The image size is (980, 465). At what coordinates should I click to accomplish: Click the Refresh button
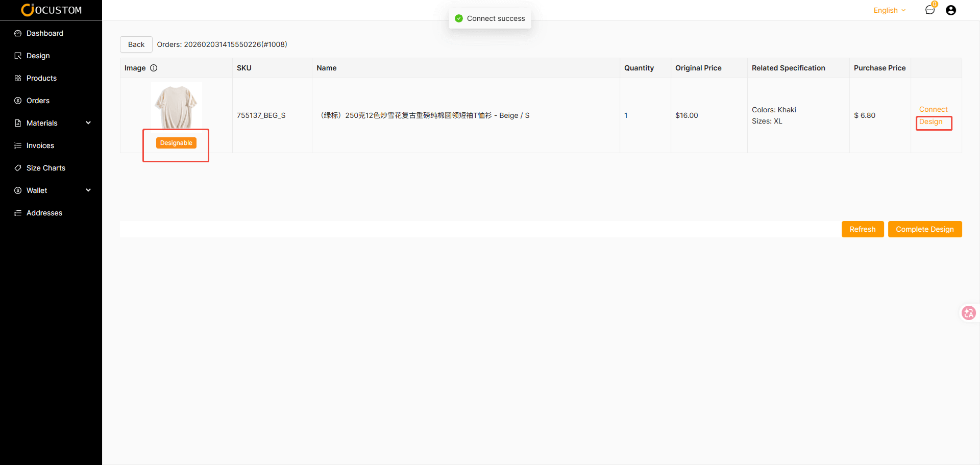[x=862, y=229]
